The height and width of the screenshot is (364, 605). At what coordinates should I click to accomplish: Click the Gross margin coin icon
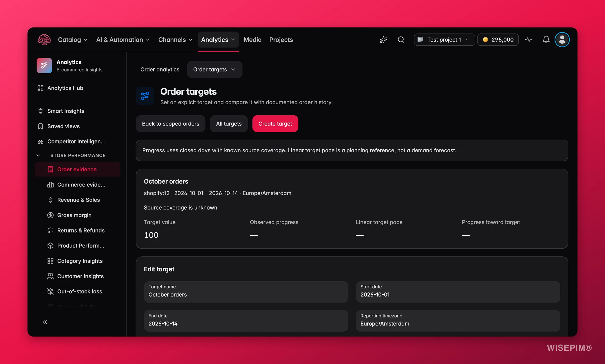click(50, 215)
